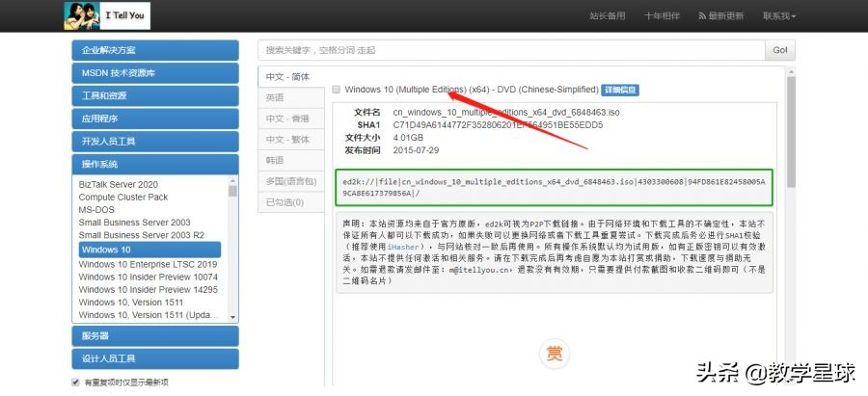Screen dimensions: 868x396
Task: Select Windows 10 Insider Preview 10074
Action: point(148,277)
